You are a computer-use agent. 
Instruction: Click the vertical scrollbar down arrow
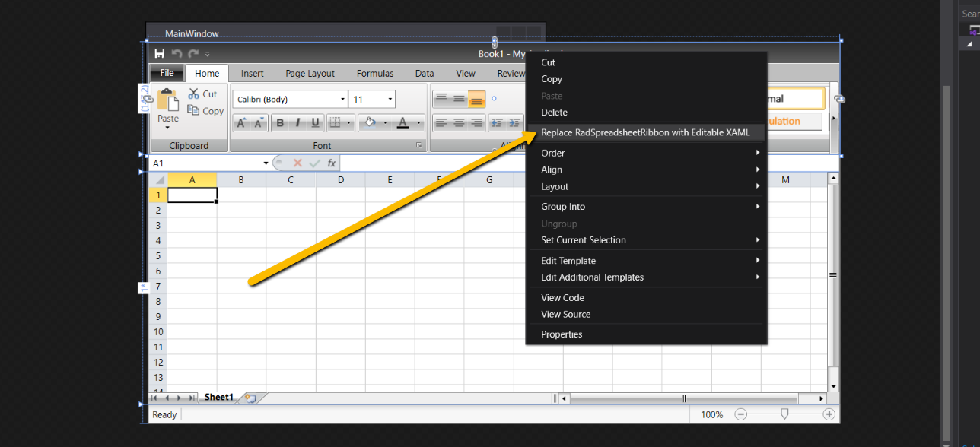coord(833,387)
